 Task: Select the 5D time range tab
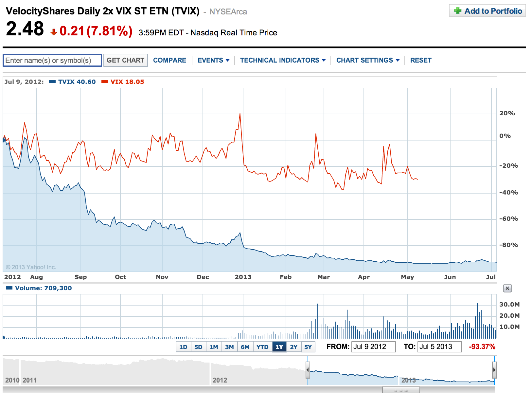(198, 347)
